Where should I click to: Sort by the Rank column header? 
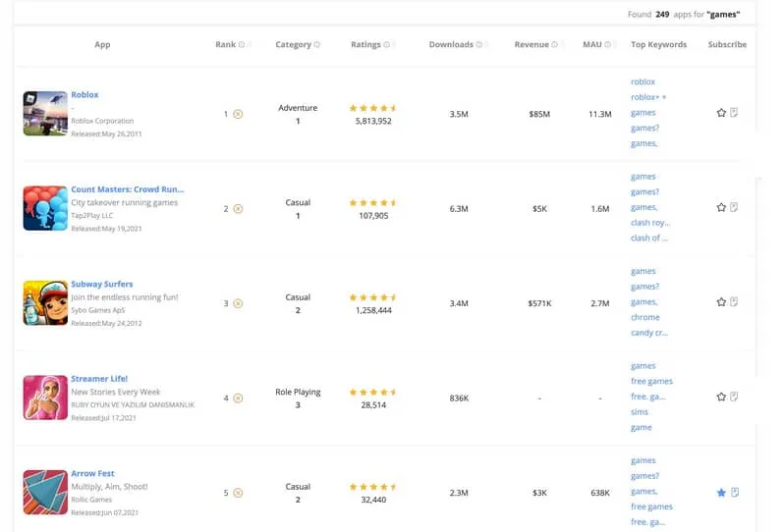coord(226,44)
